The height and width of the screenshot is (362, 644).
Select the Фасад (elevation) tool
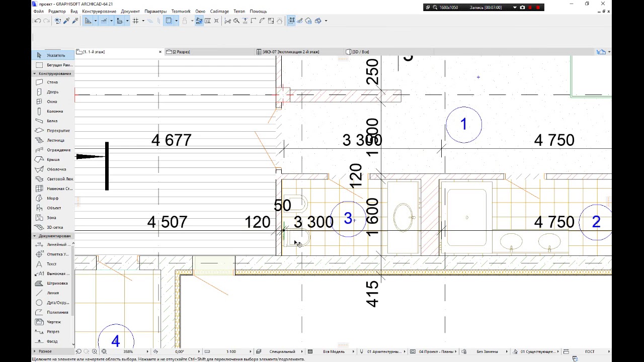[x=53, y=341]
